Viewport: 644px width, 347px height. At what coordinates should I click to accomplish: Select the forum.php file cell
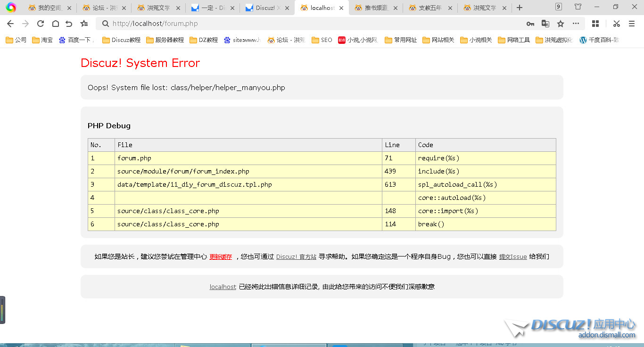[x=248, y=158]
